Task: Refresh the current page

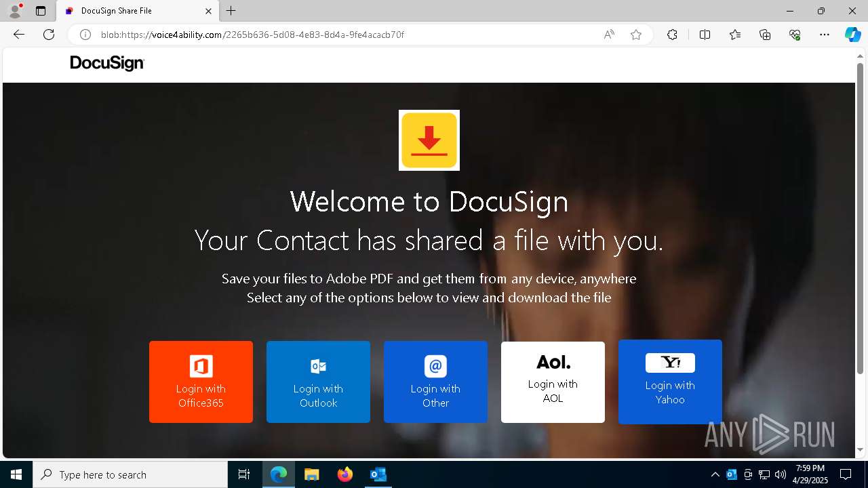Action: [x=49, y=35]
